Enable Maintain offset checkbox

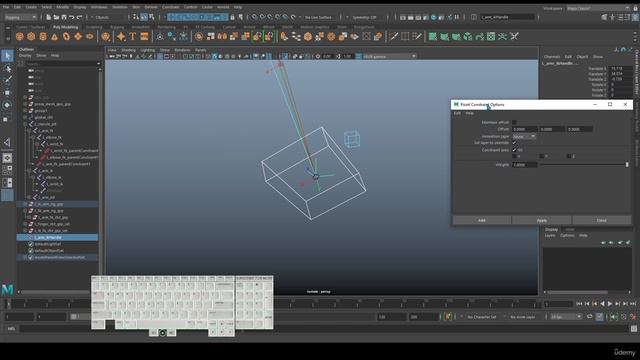(x=514, y=122)
